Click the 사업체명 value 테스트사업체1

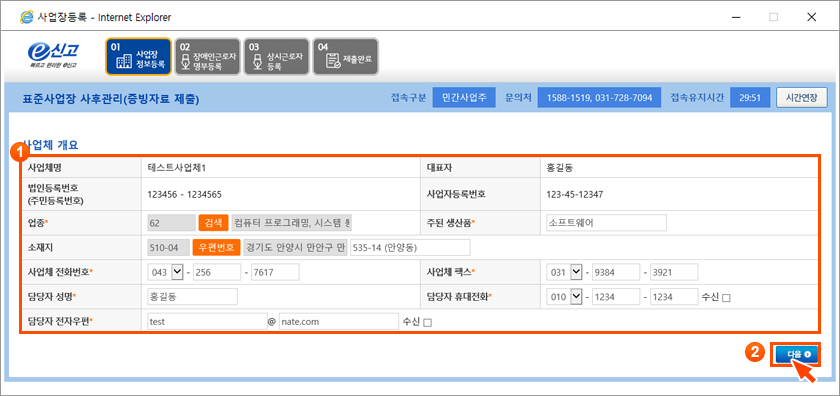(x=177, y=168)
